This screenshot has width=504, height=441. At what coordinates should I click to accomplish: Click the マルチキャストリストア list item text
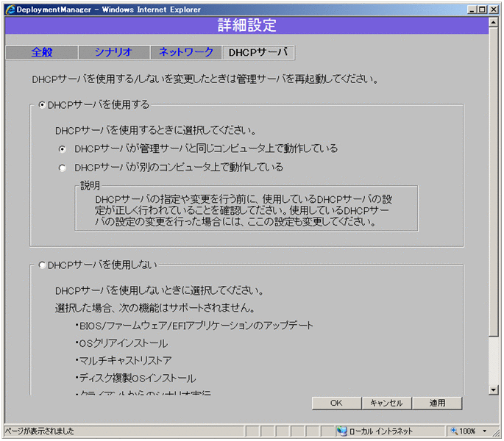(x=124, y=360)
